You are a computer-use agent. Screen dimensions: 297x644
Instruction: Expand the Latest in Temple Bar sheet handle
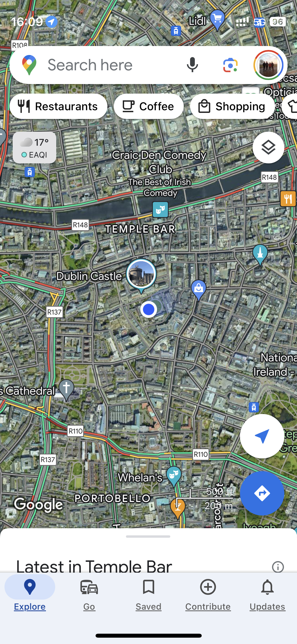pos(148,536)
